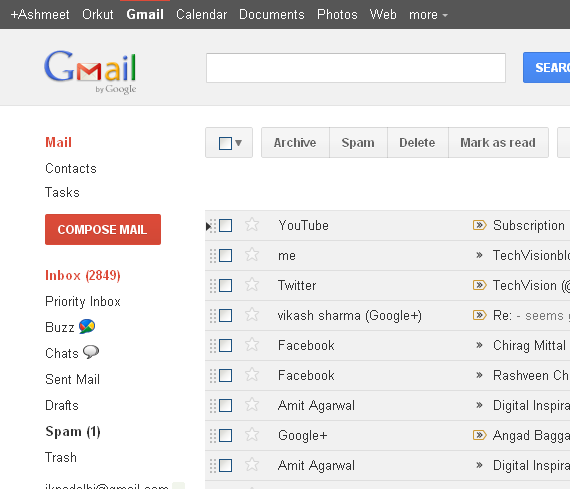Open the select dropdown arrow in toolbar
Screen dimensions: 570x489
tap(238, 143)
